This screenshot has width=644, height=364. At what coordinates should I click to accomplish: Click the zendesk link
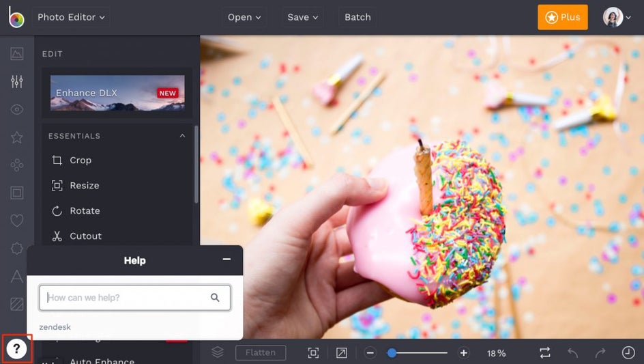pos(55,327)
